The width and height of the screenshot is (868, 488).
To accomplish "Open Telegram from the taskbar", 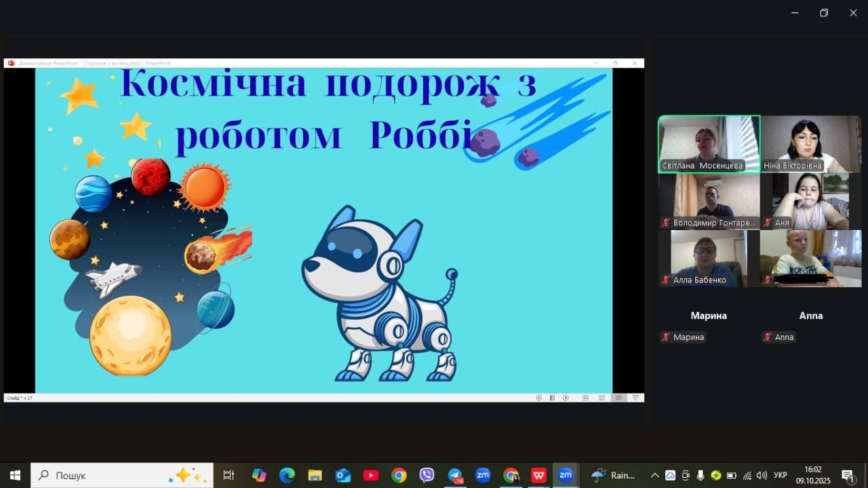I will coord(455,475).
